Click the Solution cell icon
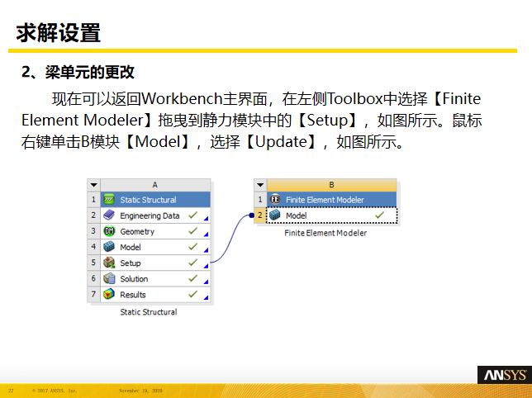Screen dimensions: 532x398 point(109,279)
